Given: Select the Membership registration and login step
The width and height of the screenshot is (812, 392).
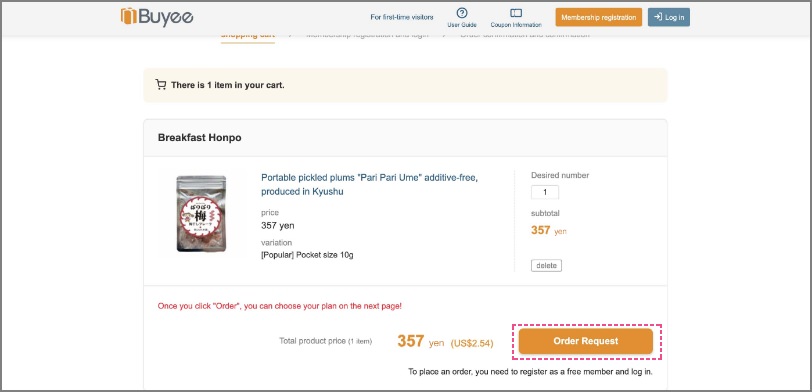Looking at the screenshot, I should (x=367, y=35).
